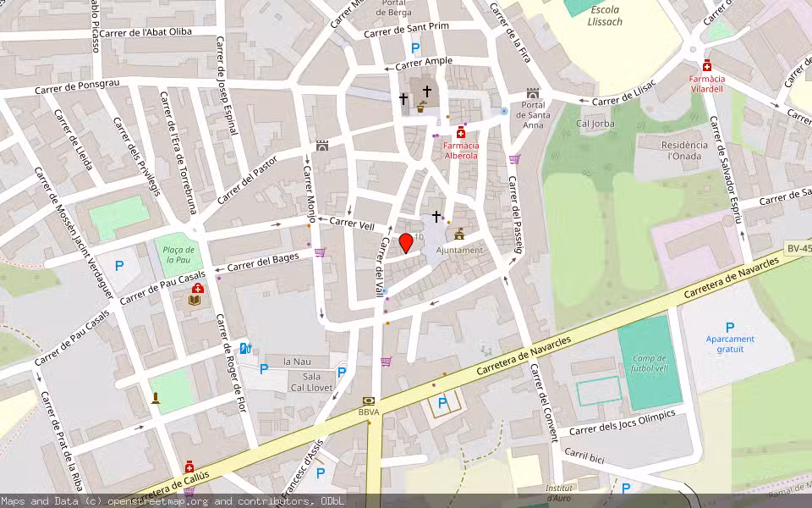Click the Carrer de Sant Prim label
This screenshot has height=508, width=812.
406,30
